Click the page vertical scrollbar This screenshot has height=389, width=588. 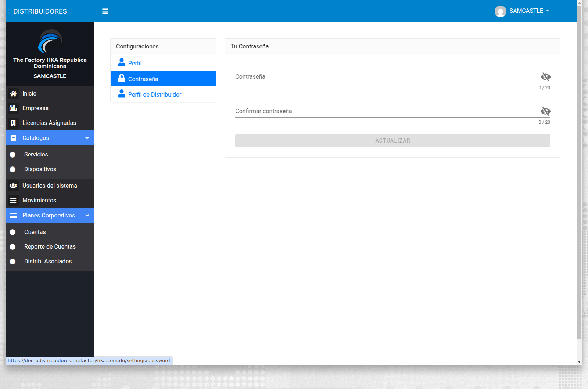coord(580,173)
